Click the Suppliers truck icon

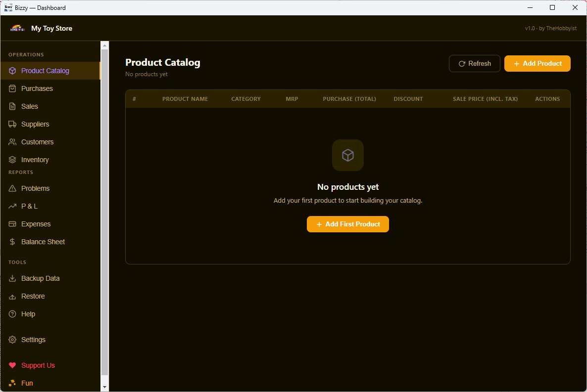[12, 124]
